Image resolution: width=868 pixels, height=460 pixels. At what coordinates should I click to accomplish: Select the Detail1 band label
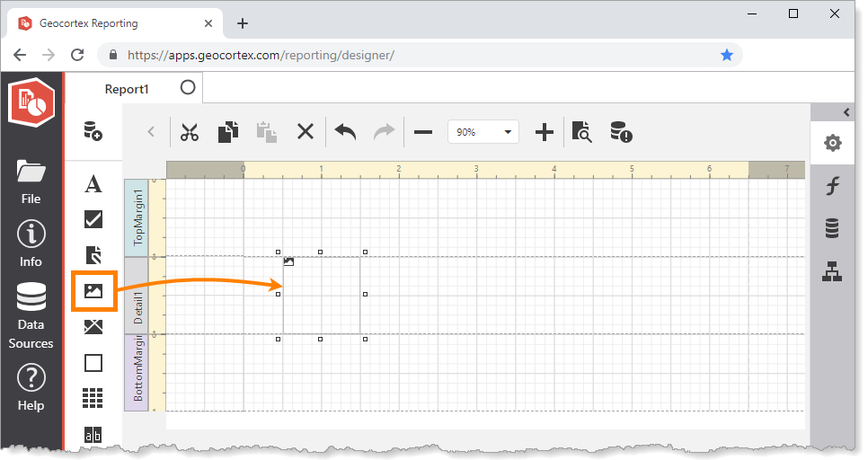[137, 296]
